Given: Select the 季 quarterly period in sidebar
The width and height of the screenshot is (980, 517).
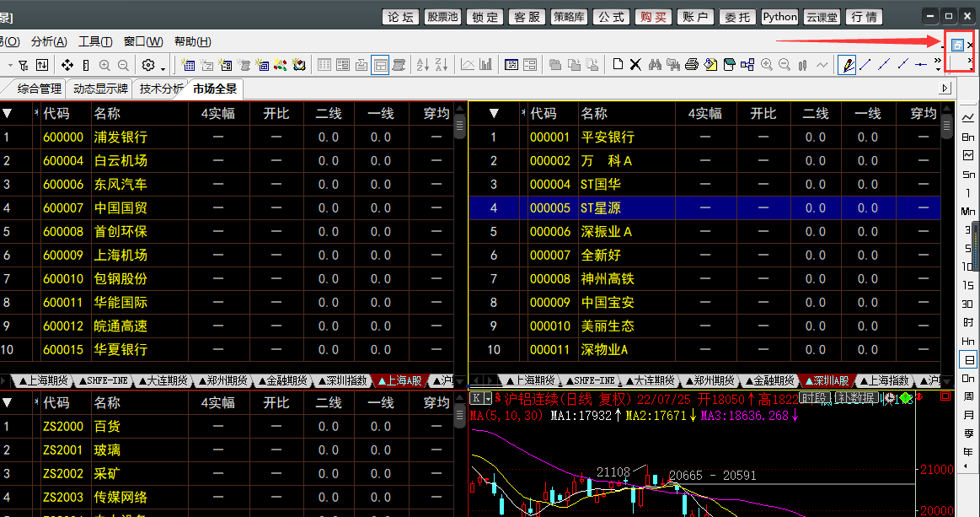Looking at the screenshot, I should [968, 434].
